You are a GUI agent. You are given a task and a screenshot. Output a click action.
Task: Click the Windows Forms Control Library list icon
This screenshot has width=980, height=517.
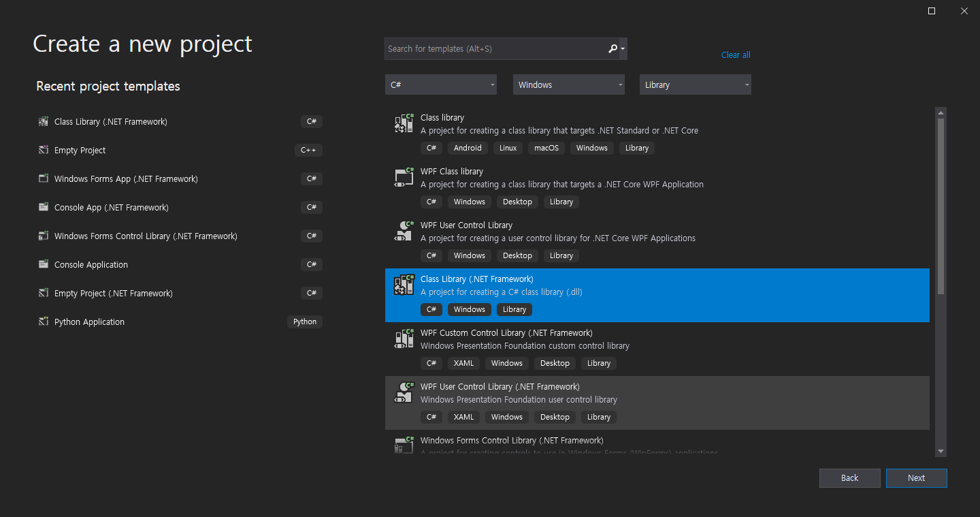tap(404, 445)
